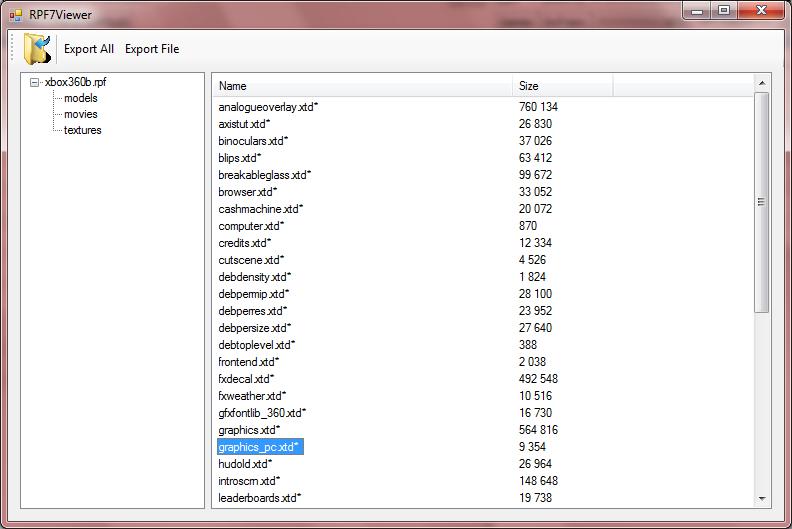Select analogueoverlay.xtd file
The image size is (792, 529).
(268, 107)
